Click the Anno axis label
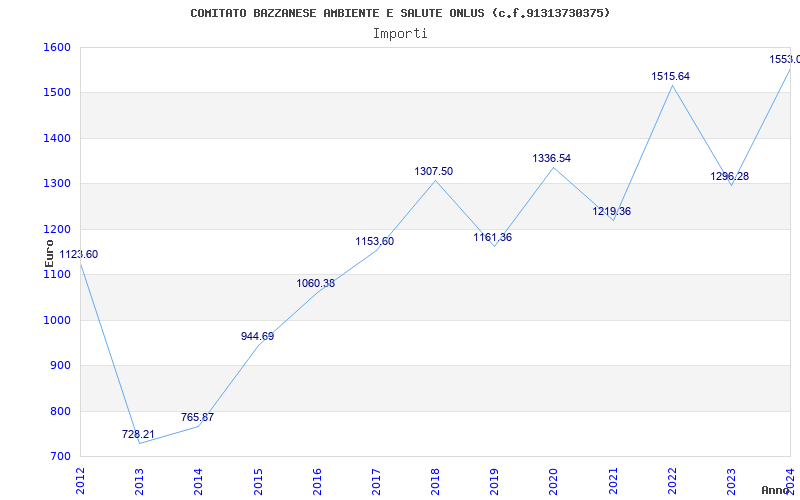800x500 pixels. [x=775, y=490]
